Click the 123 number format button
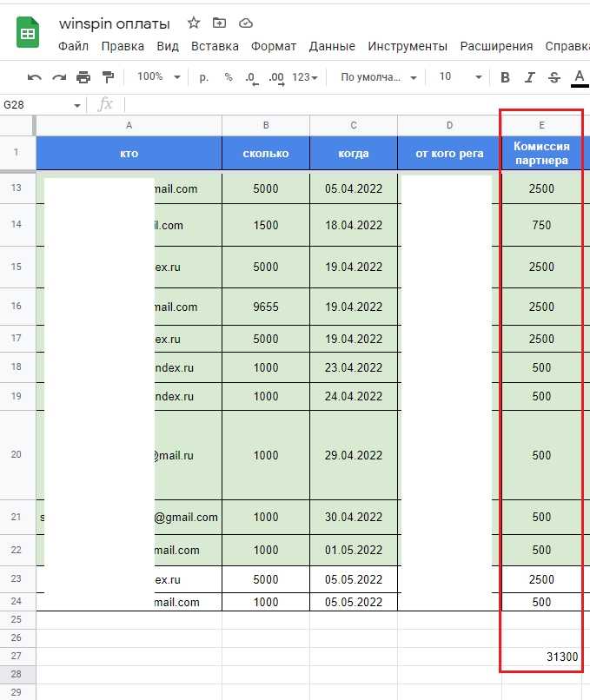Image resolution: width=590 pixels, height=700 pixels. coord(304,77)
